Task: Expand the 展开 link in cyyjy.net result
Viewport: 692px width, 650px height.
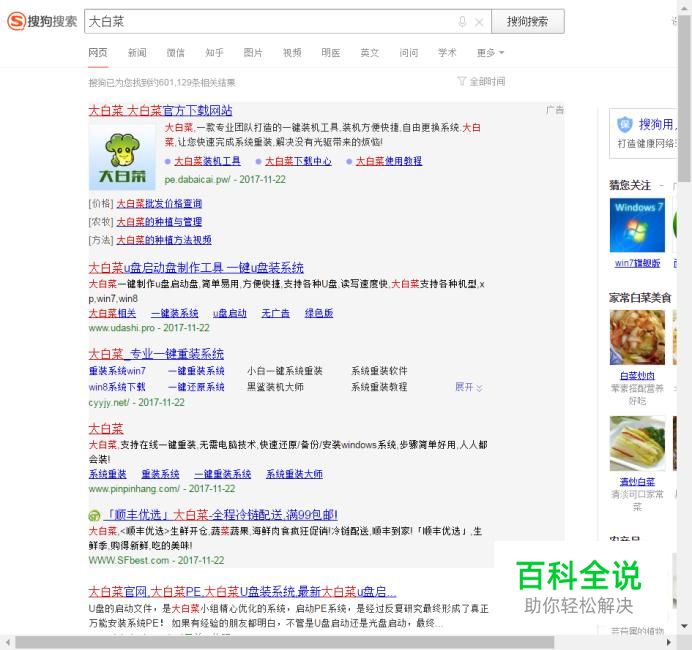Action: (x=469, y=387)
